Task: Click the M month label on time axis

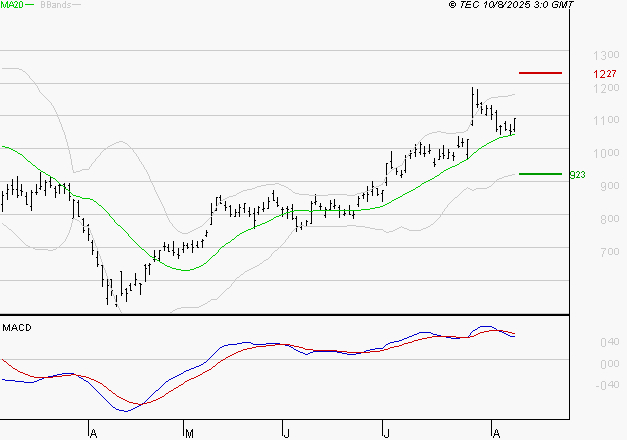Action: pyautogui.click(x=189, y=433)
